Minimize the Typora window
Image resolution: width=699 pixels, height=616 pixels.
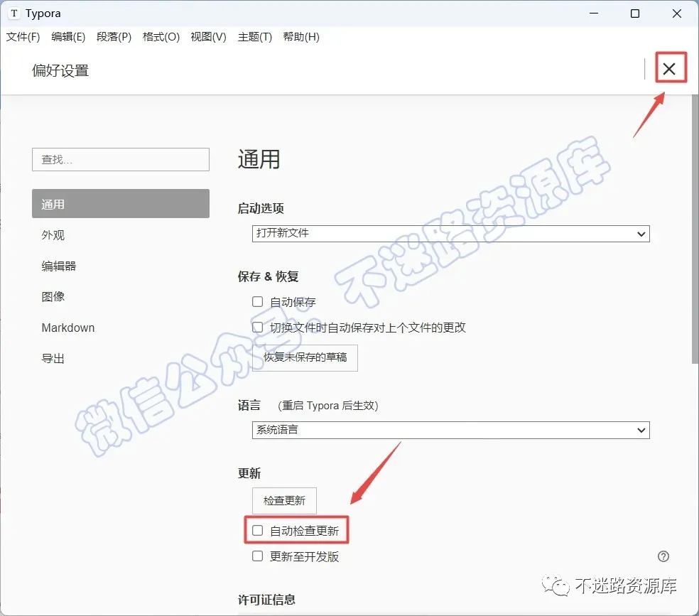(x=594, y=13)
